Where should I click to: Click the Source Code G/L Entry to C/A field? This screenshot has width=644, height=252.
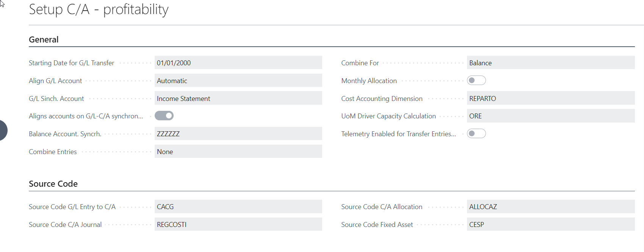pos(238,206)
